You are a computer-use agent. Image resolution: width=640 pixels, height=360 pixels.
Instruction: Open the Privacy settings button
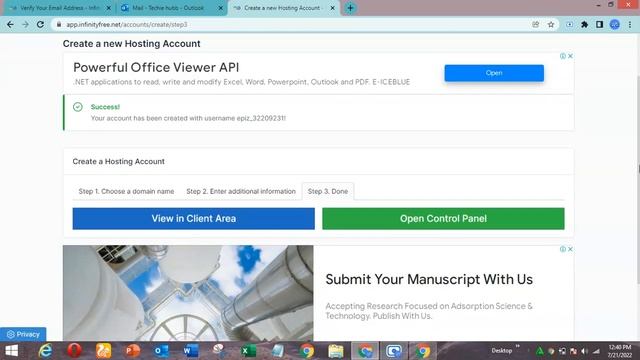23,334
